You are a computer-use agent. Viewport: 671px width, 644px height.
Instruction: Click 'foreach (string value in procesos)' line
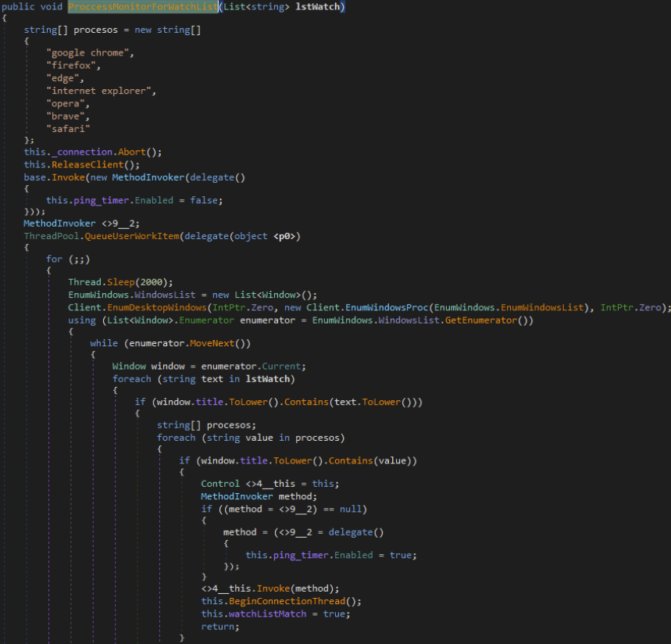pyautogui.click(x=250, y=438)
